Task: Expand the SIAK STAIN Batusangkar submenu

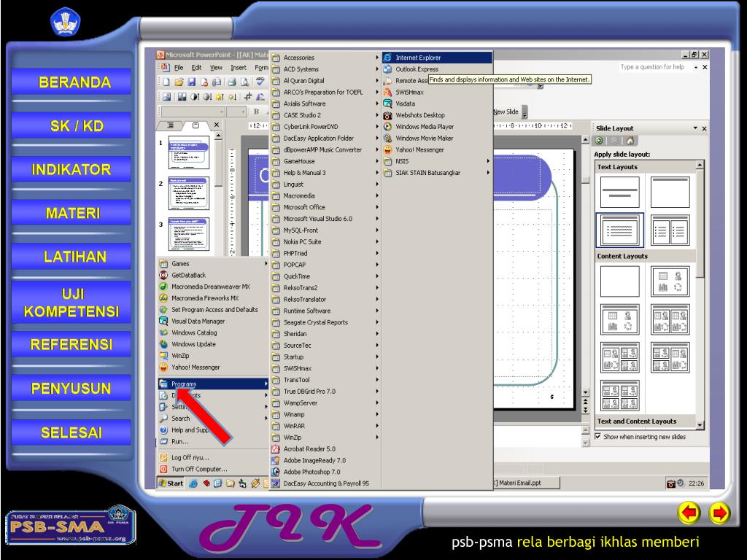Action: pyautogui.click(x=437, y=172)
